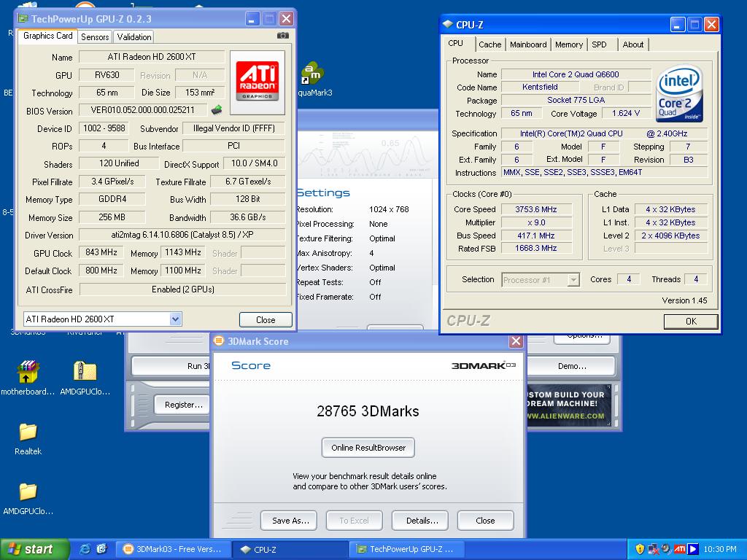The height and width of the screenshot is (560, 747).
Task: Click the Core Speed '3753.6 MHz' value
Action: [536, 209]
